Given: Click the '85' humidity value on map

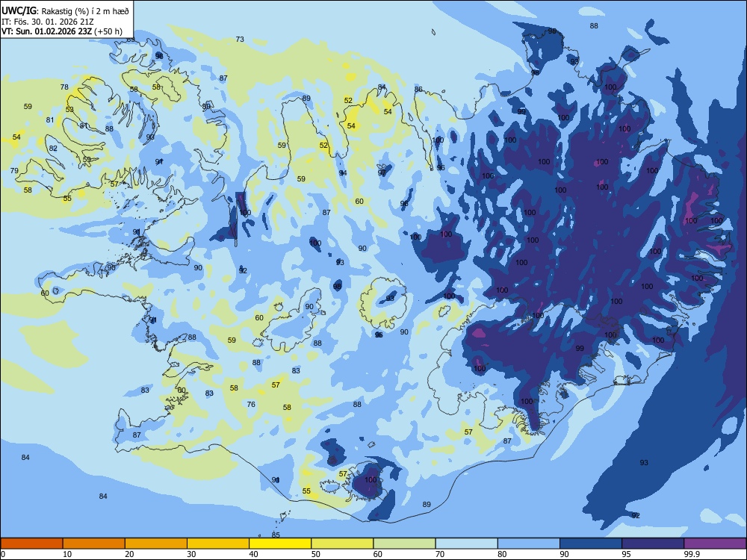Looking at the screenshot, I should click(x=276, y=535).
